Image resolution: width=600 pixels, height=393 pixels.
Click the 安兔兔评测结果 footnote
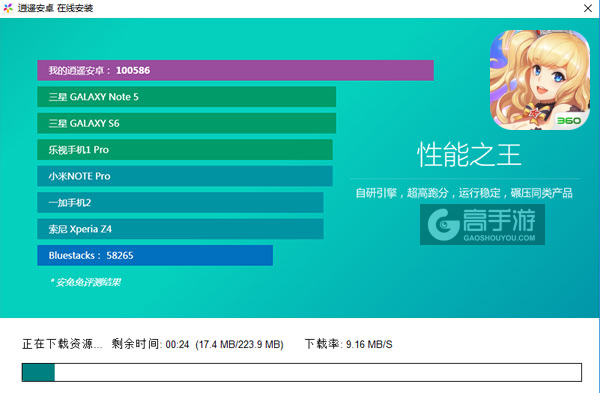coord(86,282)
